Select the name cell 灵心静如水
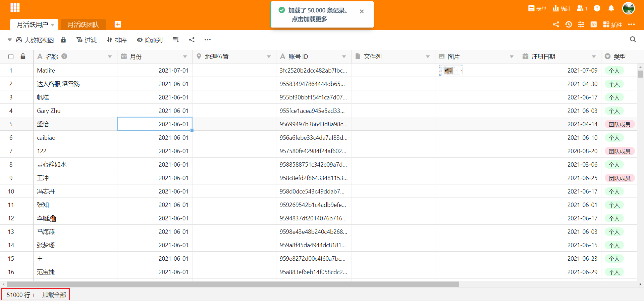The image size is (644, 301). (75, 164)
